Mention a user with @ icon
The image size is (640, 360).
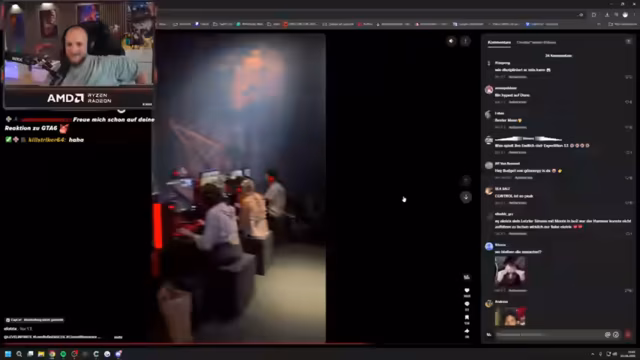pos(607,335)
